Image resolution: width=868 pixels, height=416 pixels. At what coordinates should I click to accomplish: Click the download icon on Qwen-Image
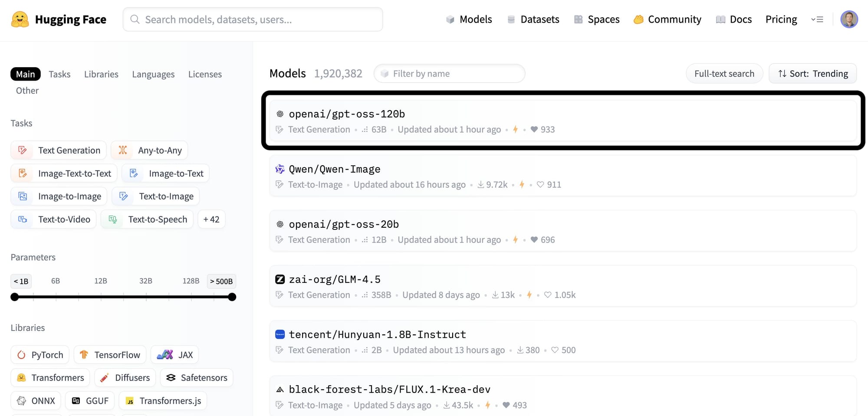tap(481, 184)
